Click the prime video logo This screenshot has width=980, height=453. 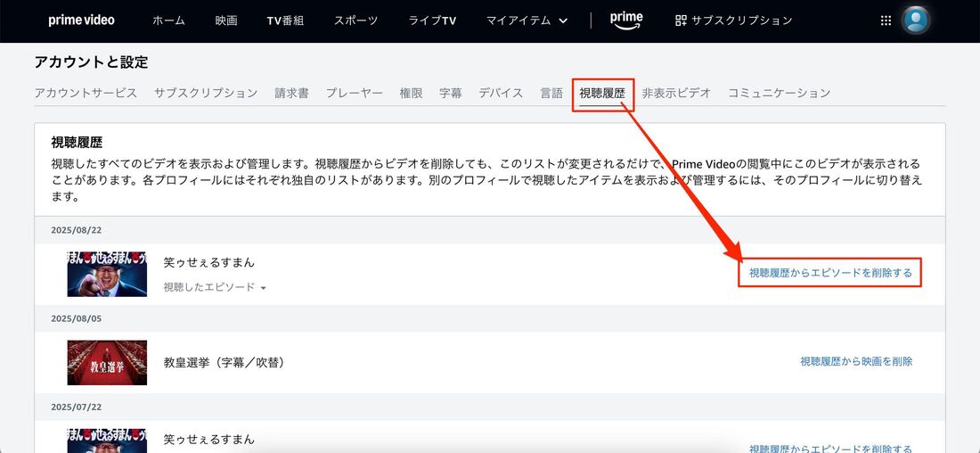point(81,21)
